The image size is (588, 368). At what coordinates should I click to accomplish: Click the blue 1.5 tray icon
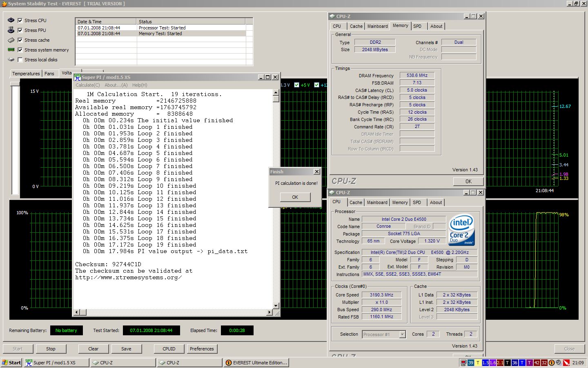pos(486,363)
